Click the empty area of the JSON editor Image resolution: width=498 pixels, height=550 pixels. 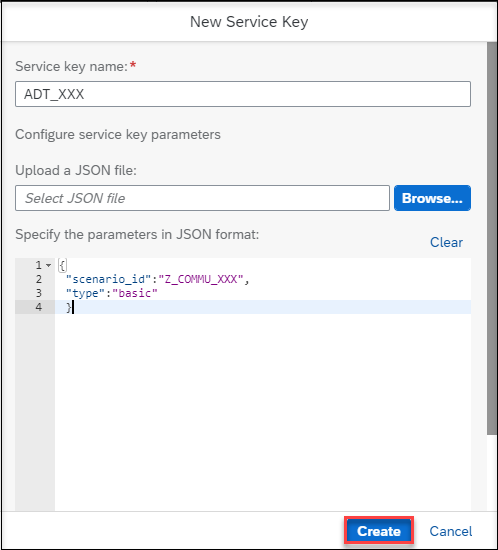coord(262,410)
